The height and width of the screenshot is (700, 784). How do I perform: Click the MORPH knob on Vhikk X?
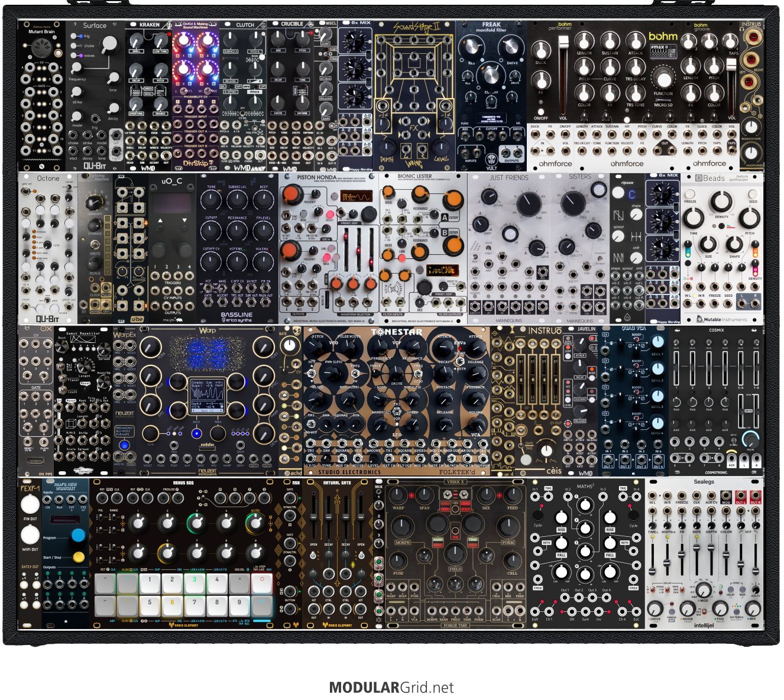click(x=402, y=527)
